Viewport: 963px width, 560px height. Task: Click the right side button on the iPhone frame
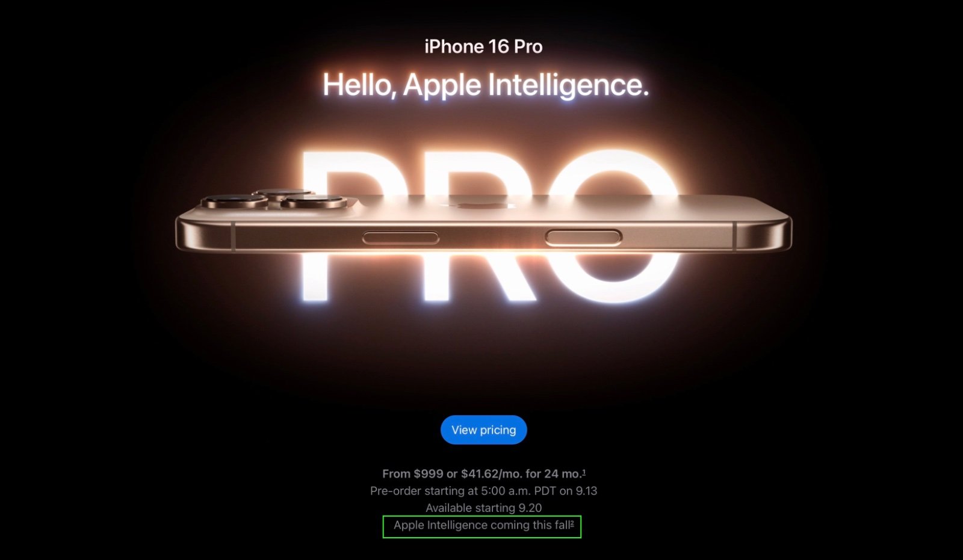click(x=583, y=238)
